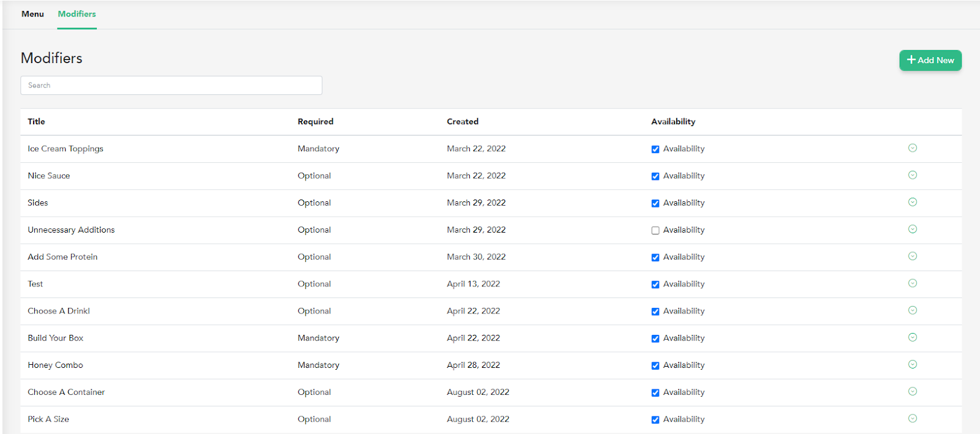Click Mandatory in Build Your Box row
This screenshot has height=434, width=980.
[x=318, y=338]
